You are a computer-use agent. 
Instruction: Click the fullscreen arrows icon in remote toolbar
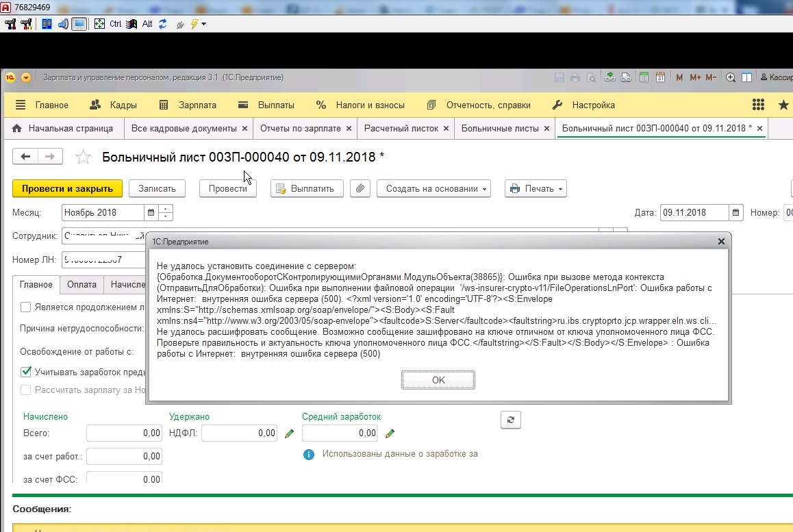99,24
